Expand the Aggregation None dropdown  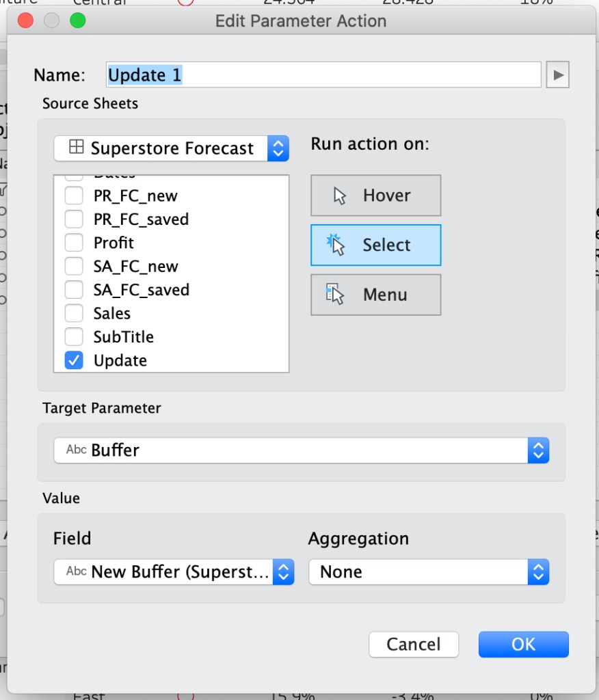point(429,572)
